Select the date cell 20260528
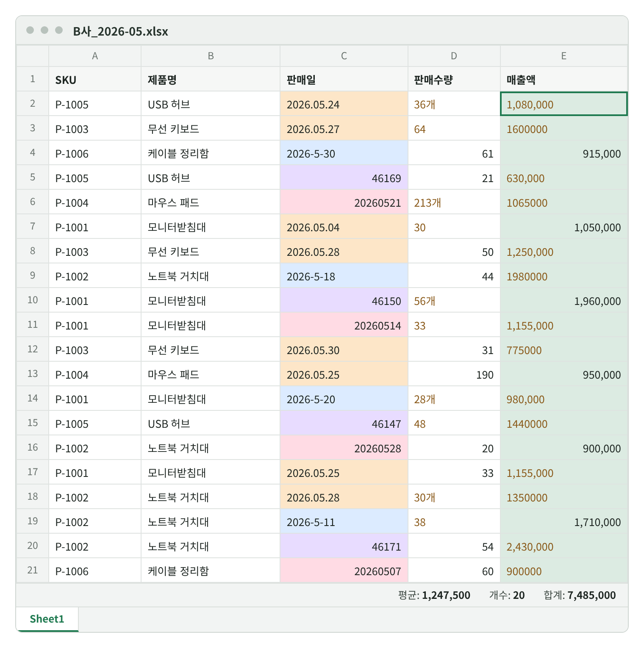 (x=344, y=448)
